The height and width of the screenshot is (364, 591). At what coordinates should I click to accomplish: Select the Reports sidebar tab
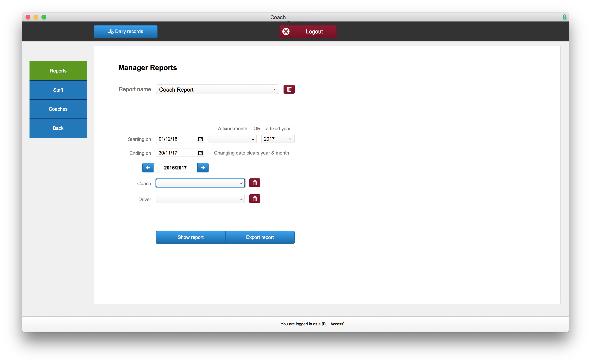pos(58,71)
